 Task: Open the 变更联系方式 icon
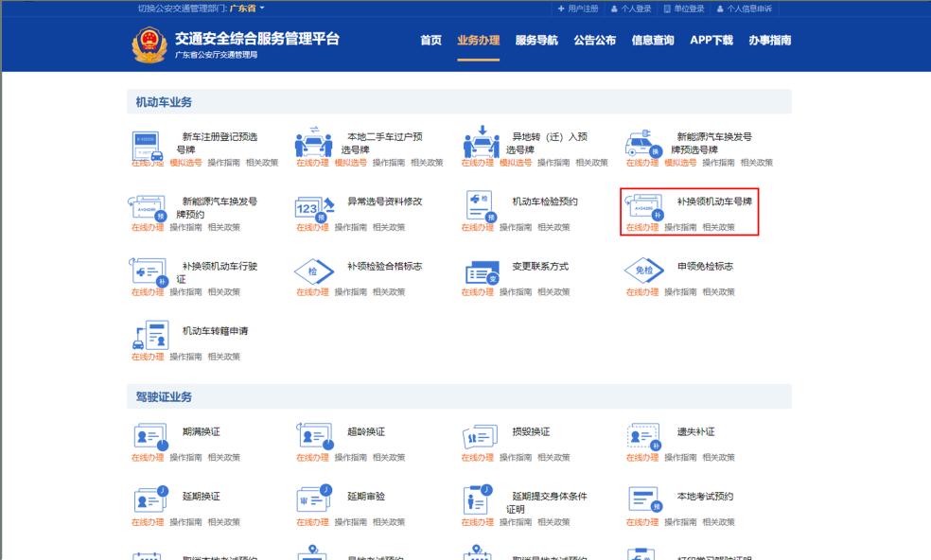[476, 273]
